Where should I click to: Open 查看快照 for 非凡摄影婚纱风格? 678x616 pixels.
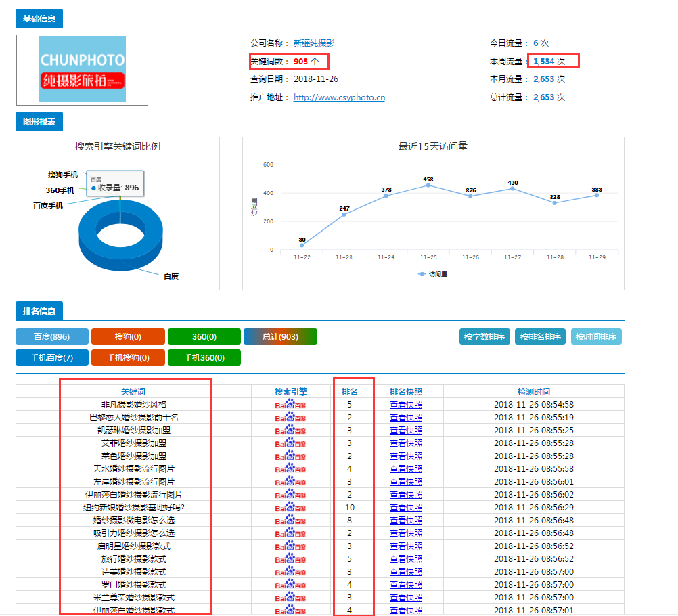point(406,405)
